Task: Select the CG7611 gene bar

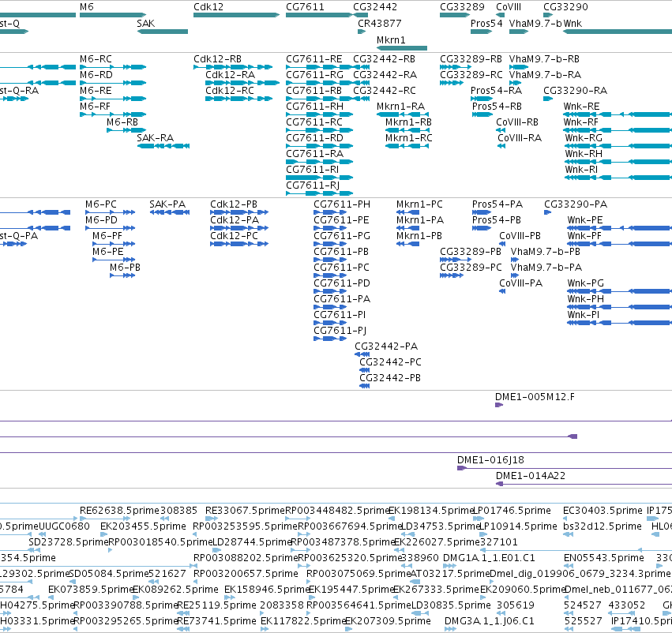Action: pos(319,15)
